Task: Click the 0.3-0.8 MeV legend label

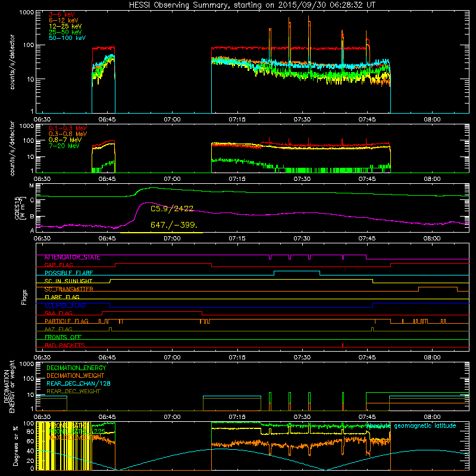Action: 68,134
